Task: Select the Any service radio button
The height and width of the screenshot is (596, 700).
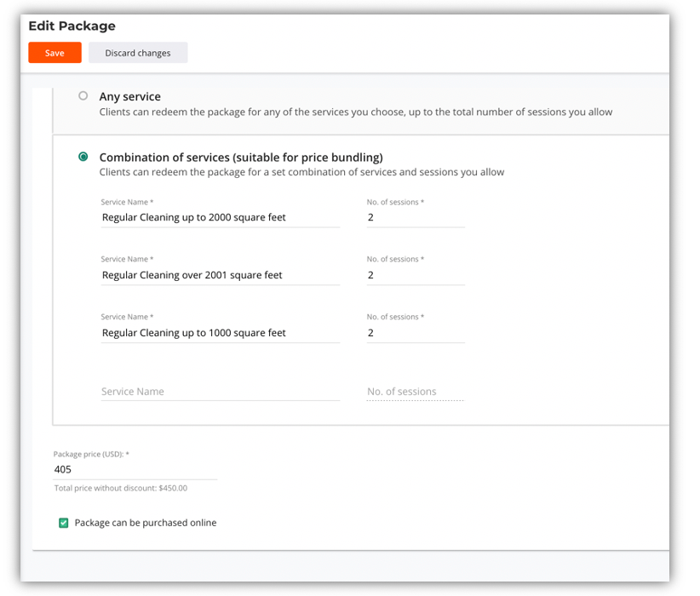Action: click(x=83, y=96)
